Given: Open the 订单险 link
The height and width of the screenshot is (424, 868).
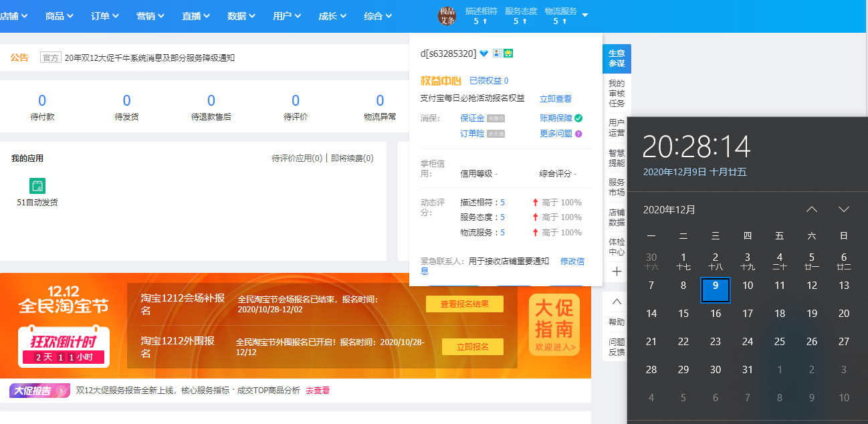Looking at the screenshot, I should (x=472, y=134).
